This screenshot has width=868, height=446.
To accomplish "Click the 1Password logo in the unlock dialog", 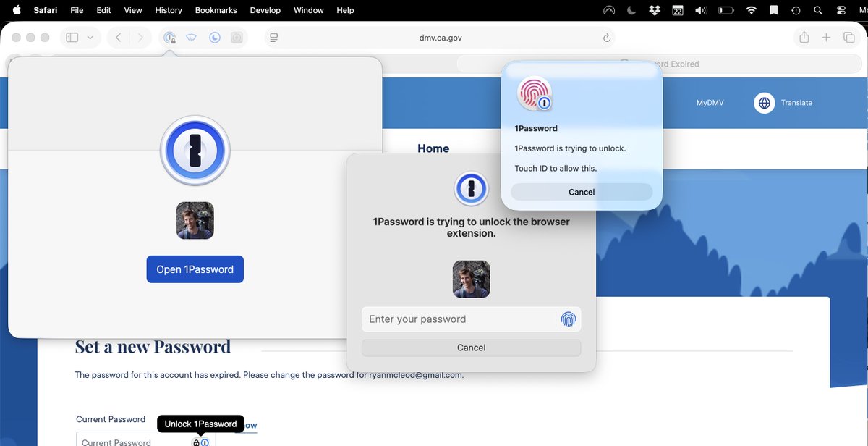I will (472, 190).
